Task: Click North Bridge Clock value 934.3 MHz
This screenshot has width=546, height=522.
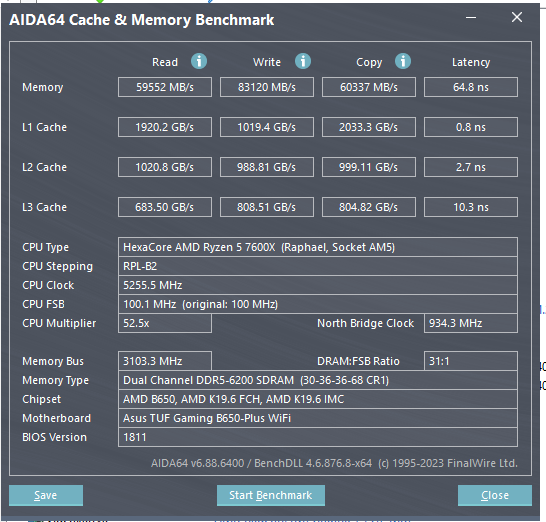Action: tap(471, 323)
